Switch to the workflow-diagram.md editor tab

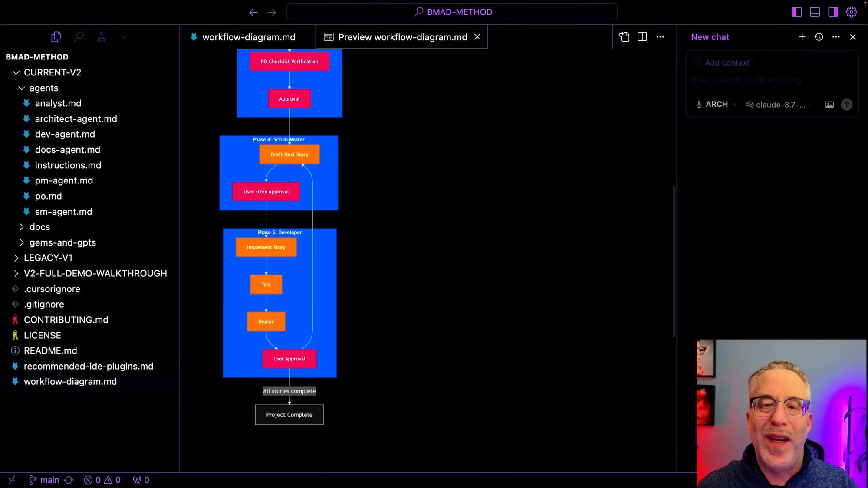248,37
